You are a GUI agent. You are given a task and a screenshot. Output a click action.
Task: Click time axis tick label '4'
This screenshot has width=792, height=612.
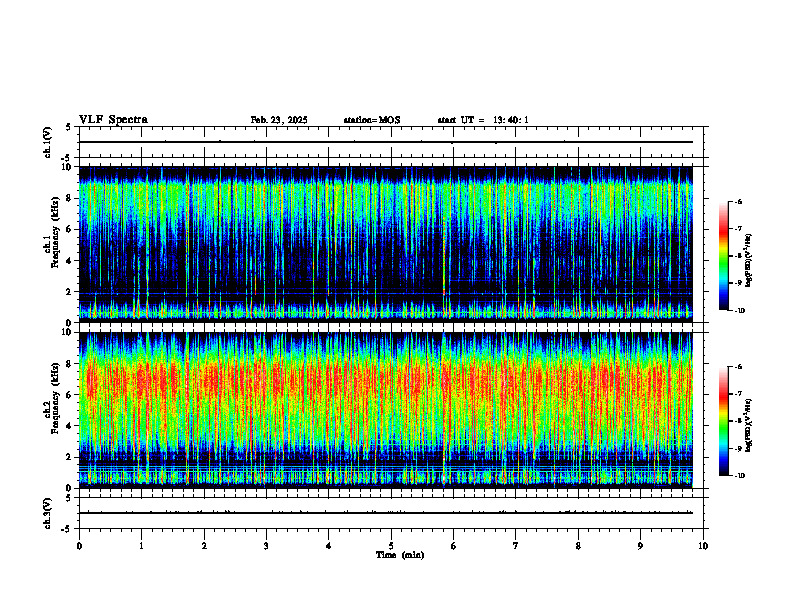coord(329,546)
